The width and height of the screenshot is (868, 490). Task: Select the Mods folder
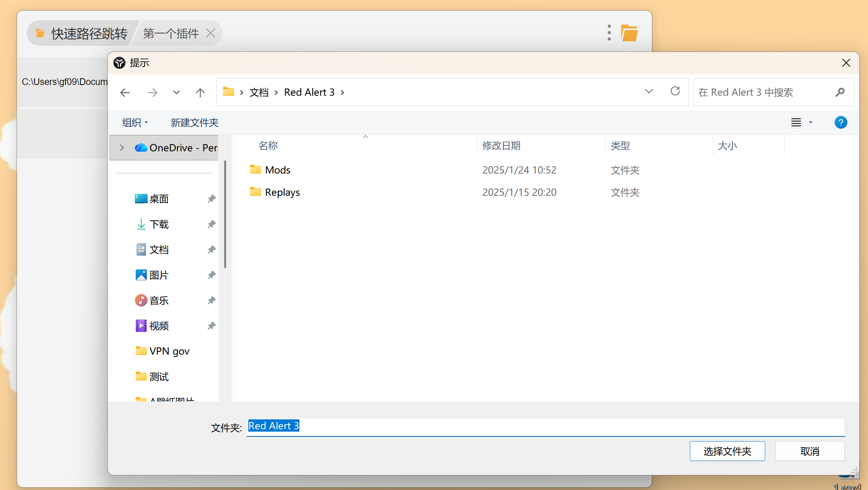tap(278, 170)
